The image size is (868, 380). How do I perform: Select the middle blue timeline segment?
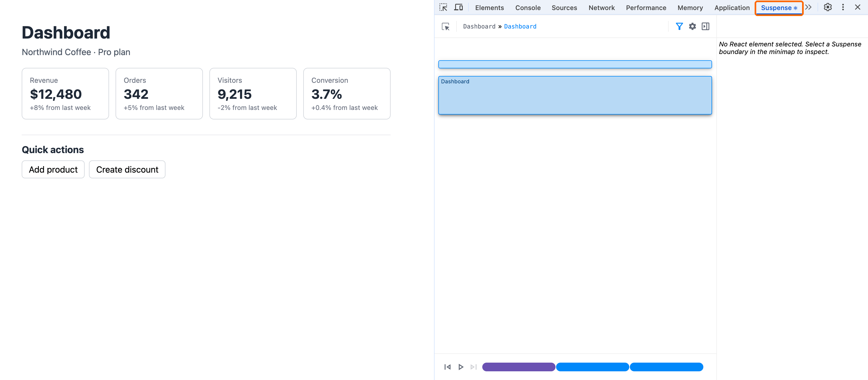(x=592, y=367)
